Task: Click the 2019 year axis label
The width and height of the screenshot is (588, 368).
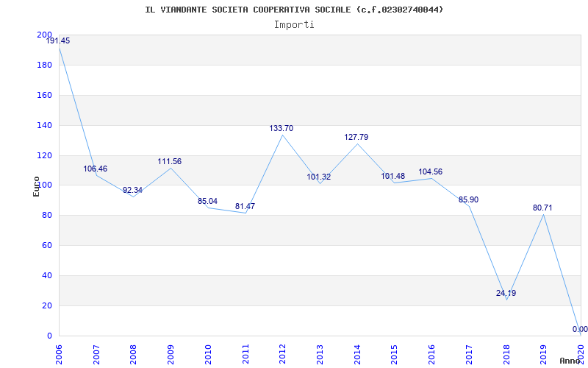Action: [544, 354]
